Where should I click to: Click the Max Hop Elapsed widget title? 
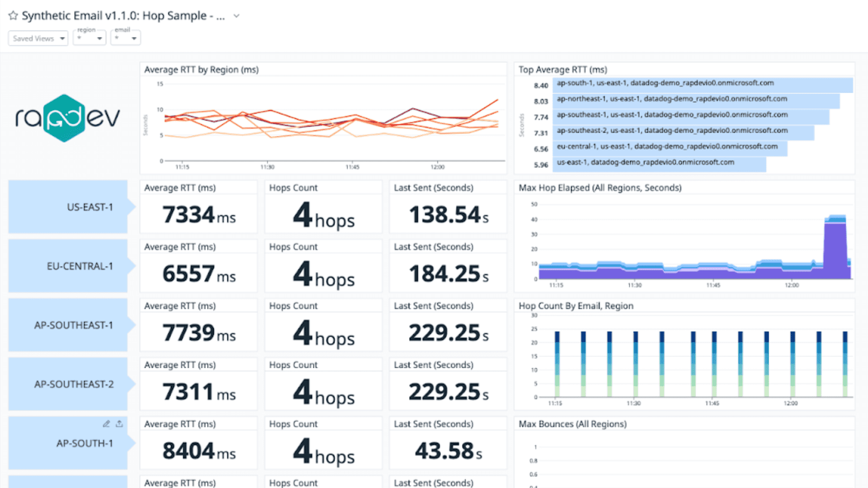(600, 188)
